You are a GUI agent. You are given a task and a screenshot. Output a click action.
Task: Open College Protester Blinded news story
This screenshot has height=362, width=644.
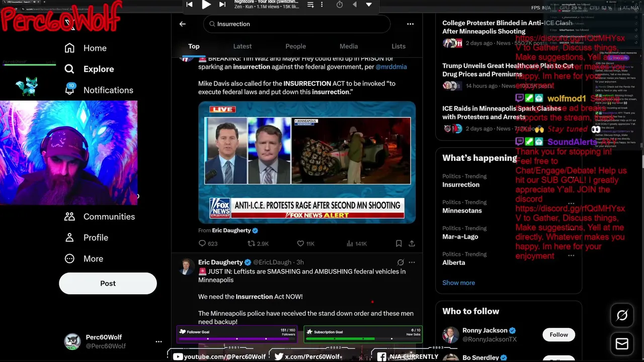pyautogui.click(x=507, y=27)
